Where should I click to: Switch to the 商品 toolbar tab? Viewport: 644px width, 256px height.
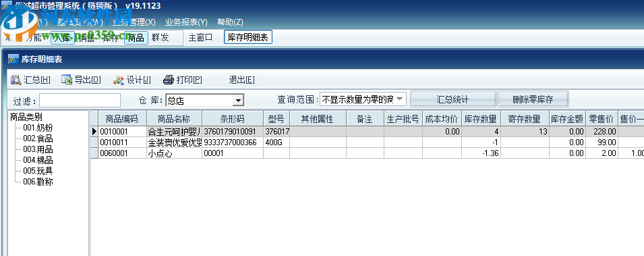pos(136,38)
